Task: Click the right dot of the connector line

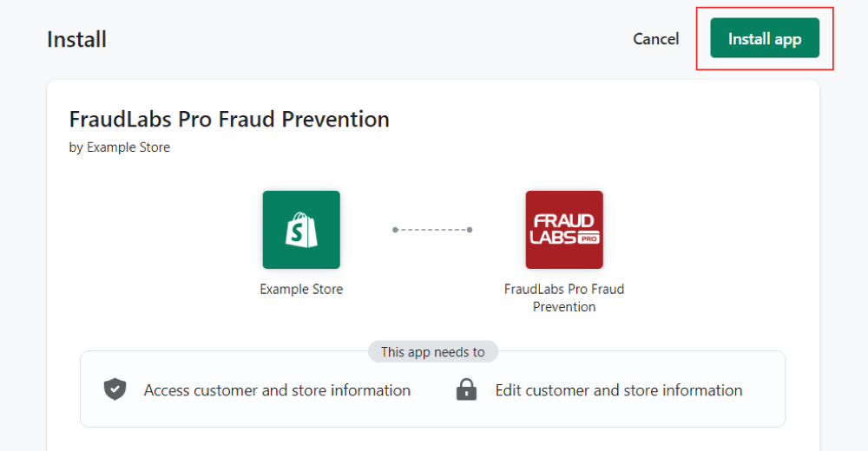Action: click(x=470, y=230)
